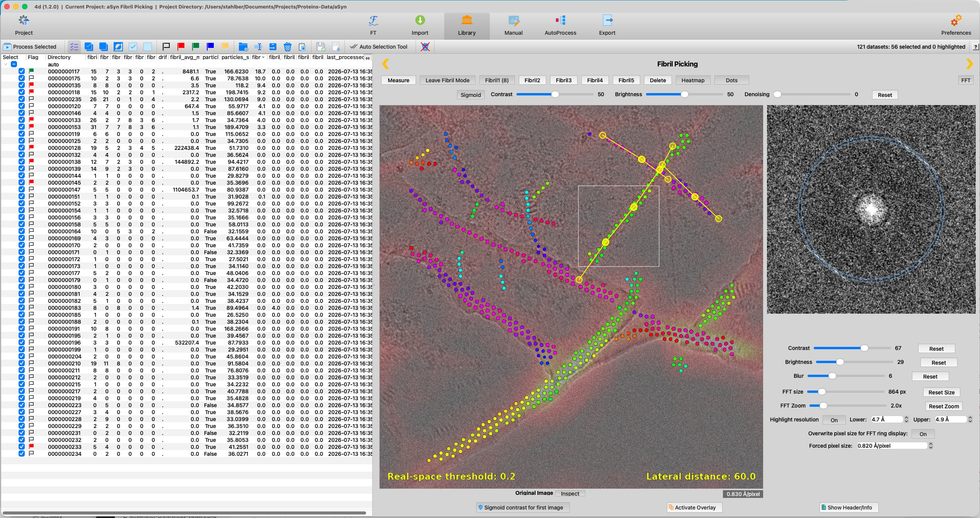Click the Measure button
980x518 pixels.
(398, 80)
